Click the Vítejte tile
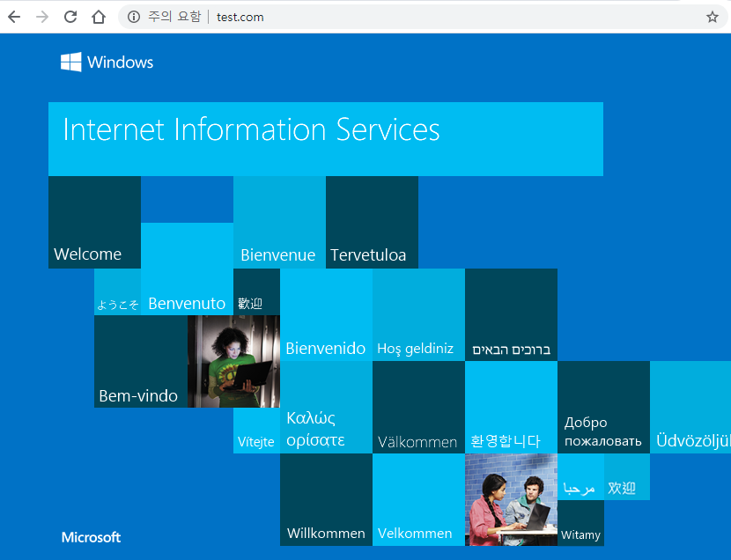731x560 pixels. tap(256, 430)
